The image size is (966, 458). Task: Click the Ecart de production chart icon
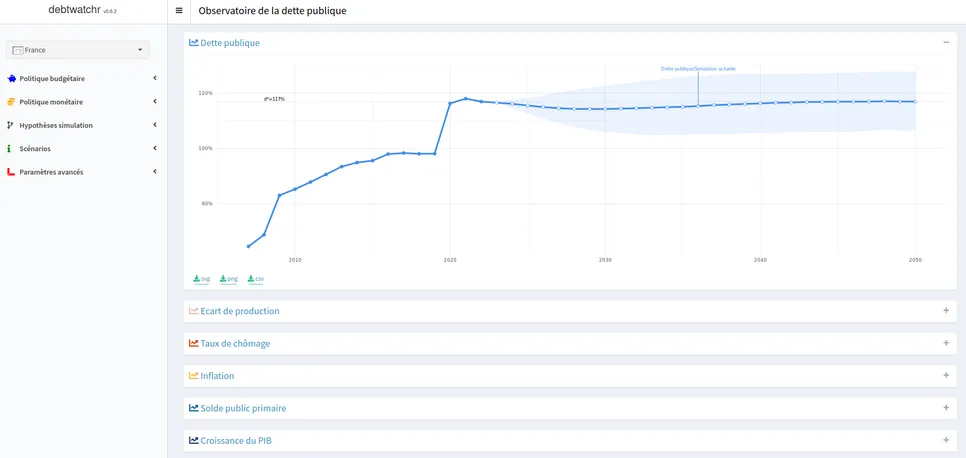(x=193, y=311)
